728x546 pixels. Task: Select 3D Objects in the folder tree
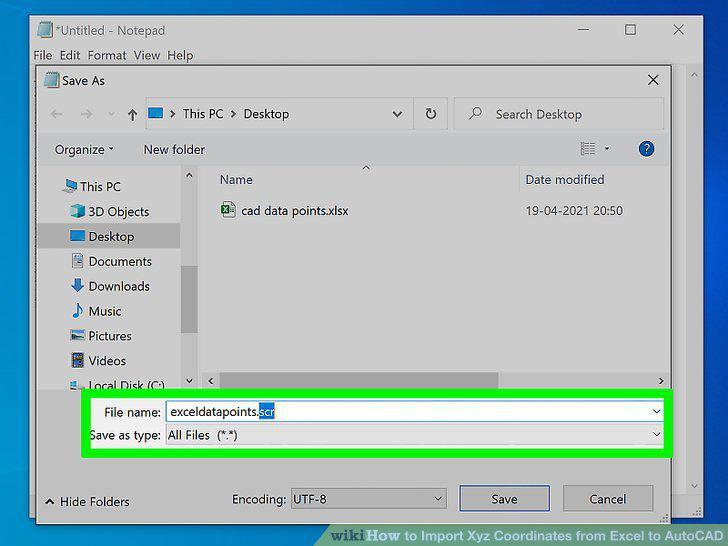(119, 212)
